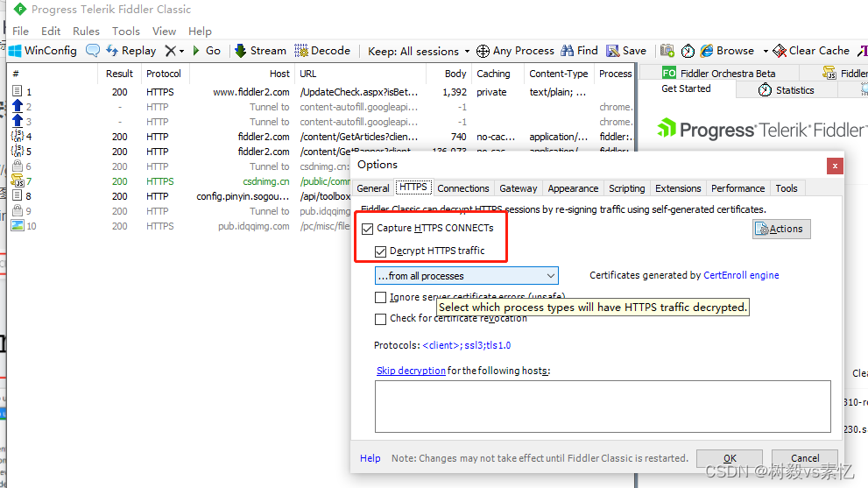Open the Fiddler Orchestra Beta tab
Viewport: 868px width, 488px height.
719,73
